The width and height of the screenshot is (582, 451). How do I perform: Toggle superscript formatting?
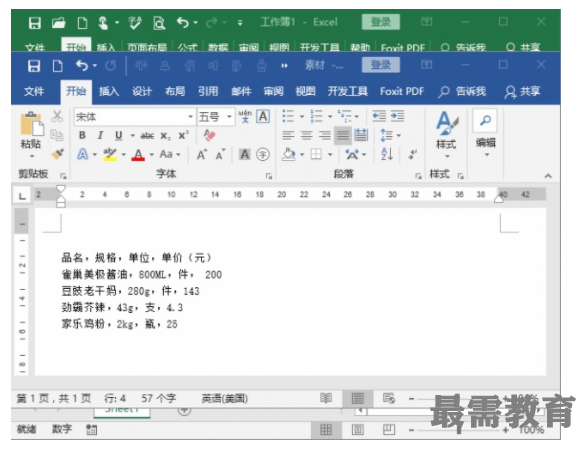coord(184,135)
